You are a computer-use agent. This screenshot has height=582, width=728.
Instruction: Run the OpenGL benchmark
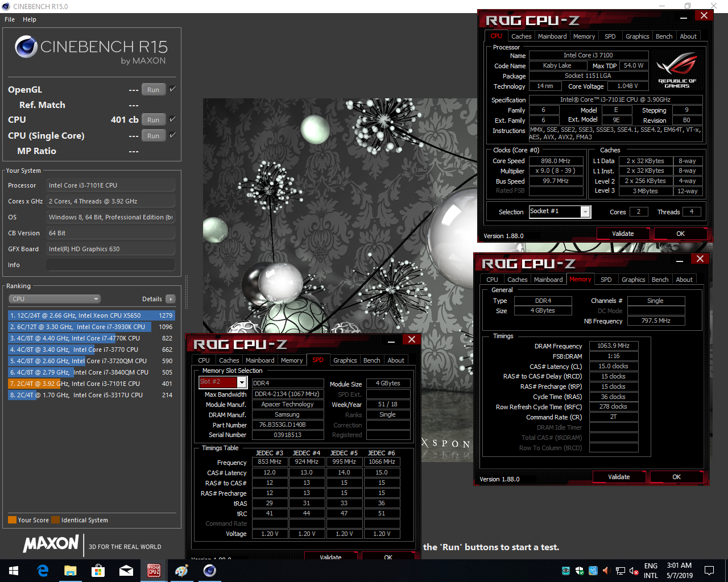coord(154,90)
